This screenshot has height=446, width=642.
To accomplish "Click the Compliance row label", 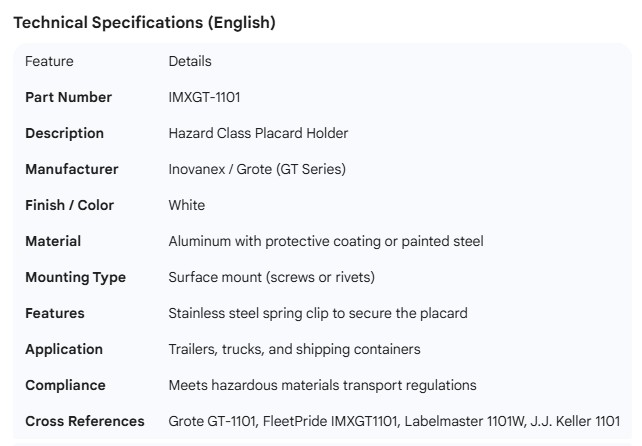I will pyautogui.click(x=65, y=385).
